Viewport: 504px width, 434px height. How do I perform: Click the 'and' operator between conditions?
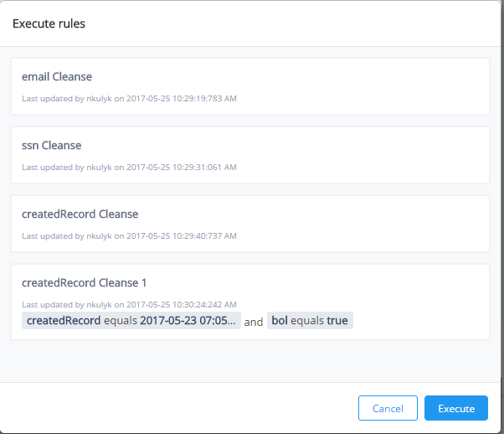coord(254,322)
